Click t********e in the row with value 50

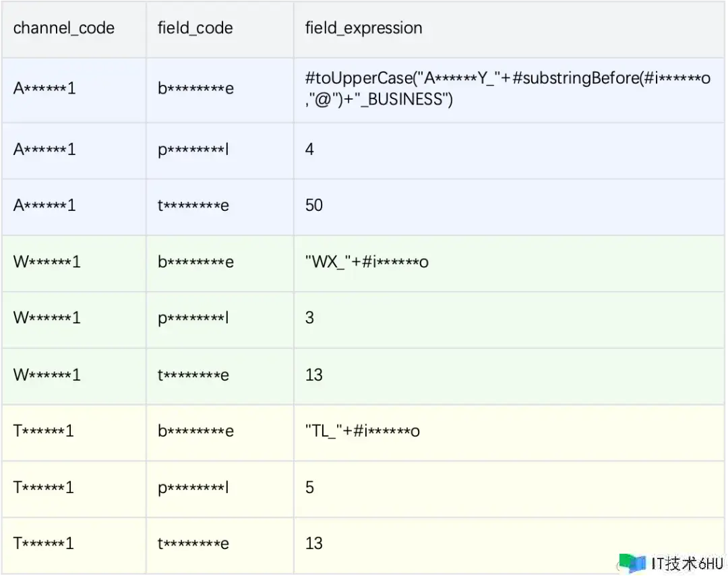[193, 205]
